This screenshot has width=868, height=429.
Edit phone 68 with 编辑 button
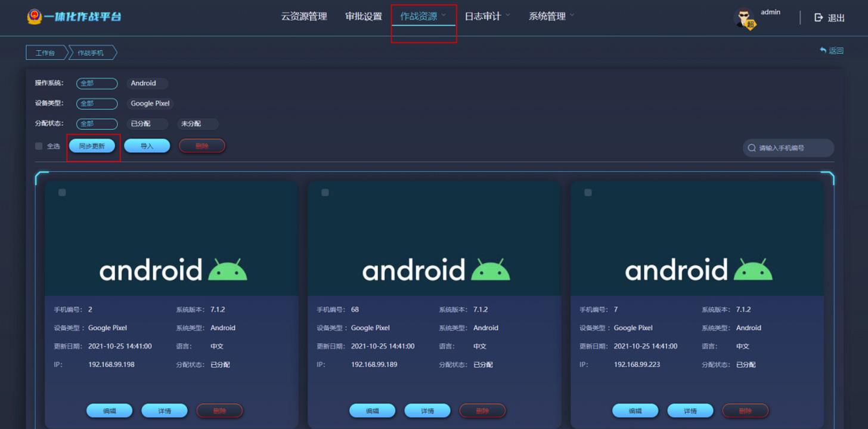[x=373, y=411]
